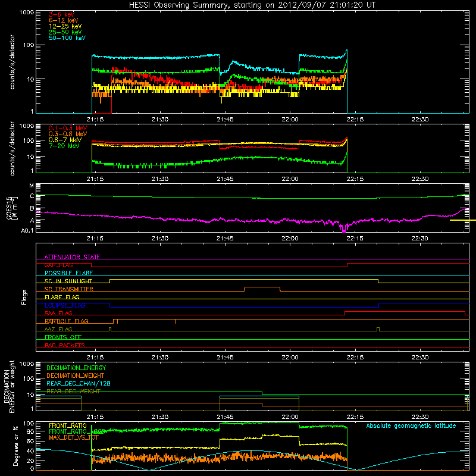Click the Absolute geomagnetic latitude label
The image size is (476, 476).
411,425
